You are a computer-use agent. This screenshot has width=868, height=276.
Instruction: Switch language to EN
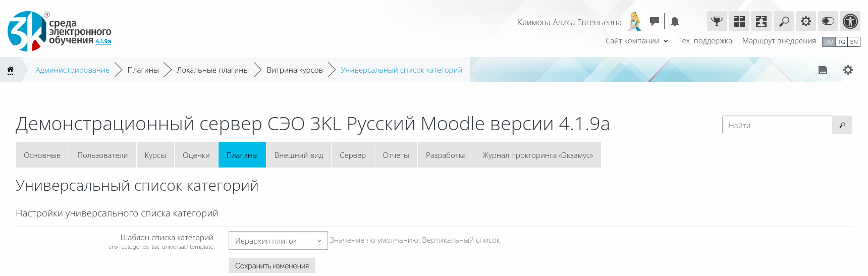tap(854, 42)
